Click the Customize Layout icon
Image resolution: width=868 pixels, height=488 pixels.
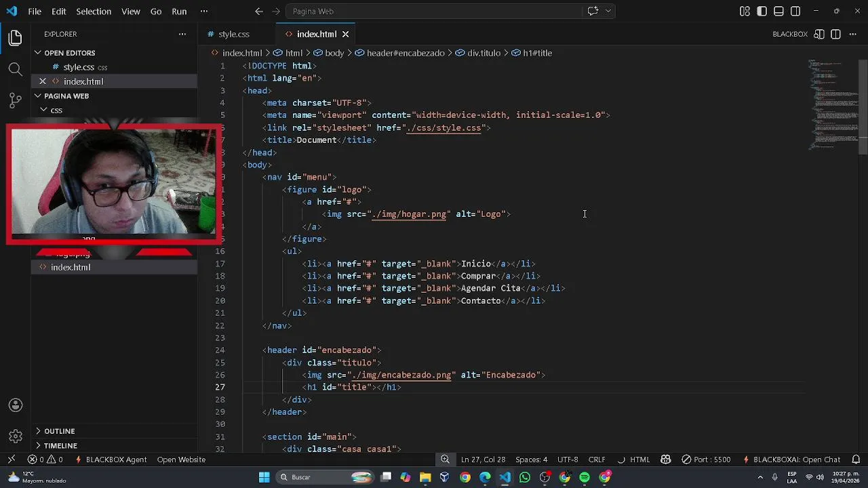[x=745, y=12]
